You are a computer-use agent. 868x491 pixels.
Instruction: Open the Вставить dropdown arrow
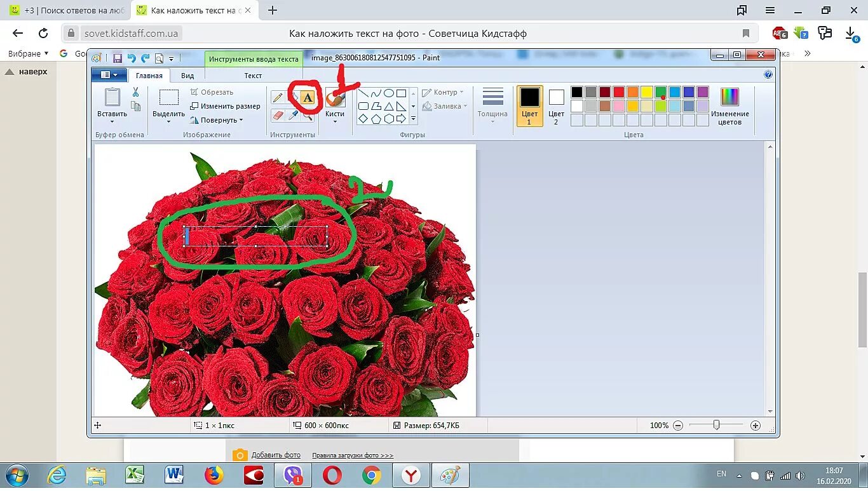(112, 121)
